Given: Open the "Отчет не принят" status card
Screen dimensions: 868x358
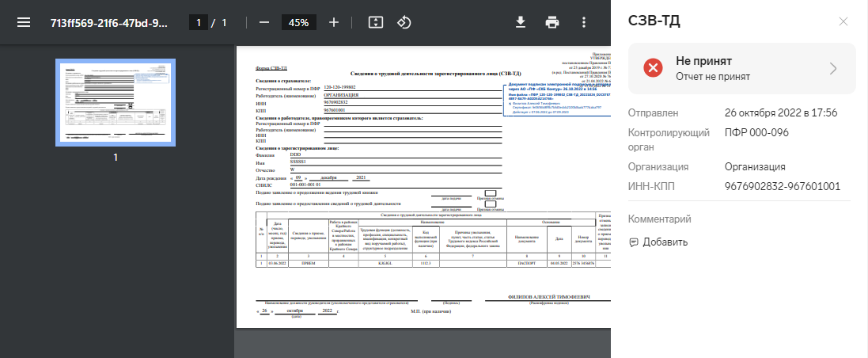Looking at the screenshot, I should click(741, 69).
